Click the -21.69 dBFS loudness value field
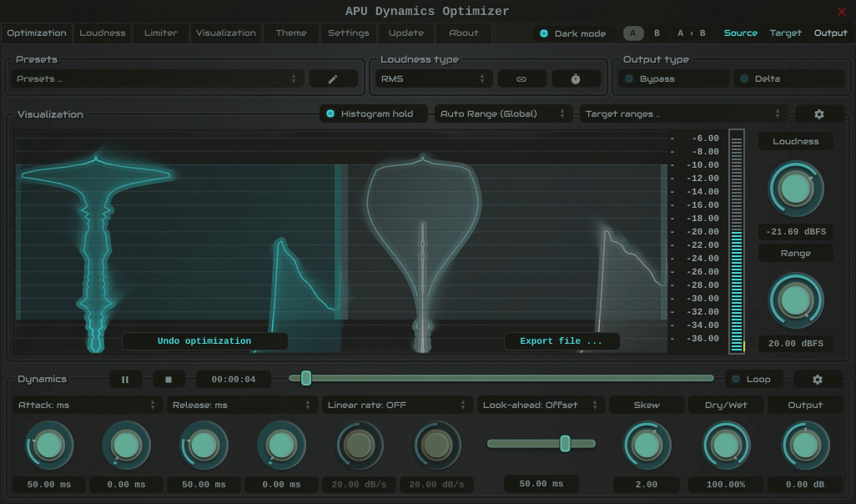 coord(795,232)
